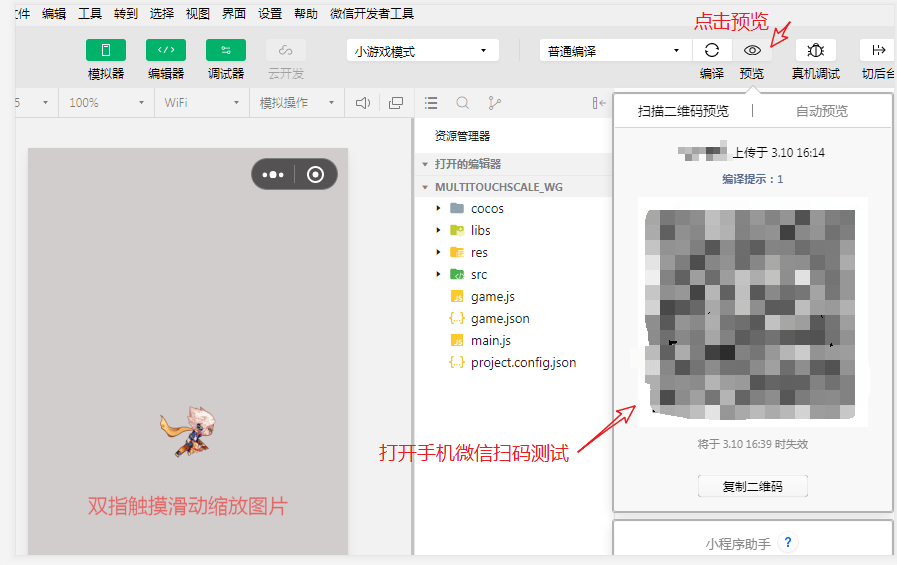The width and height of the screenshot is (897, 565).
Task: Open the 普通编译 compile mode dropdown
Action: 614,51
